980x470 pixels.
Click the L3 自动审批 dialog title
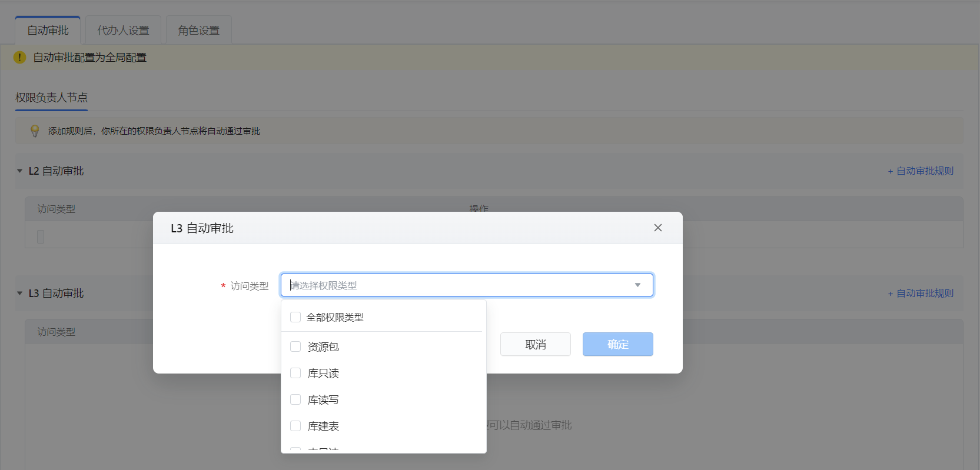202,228
